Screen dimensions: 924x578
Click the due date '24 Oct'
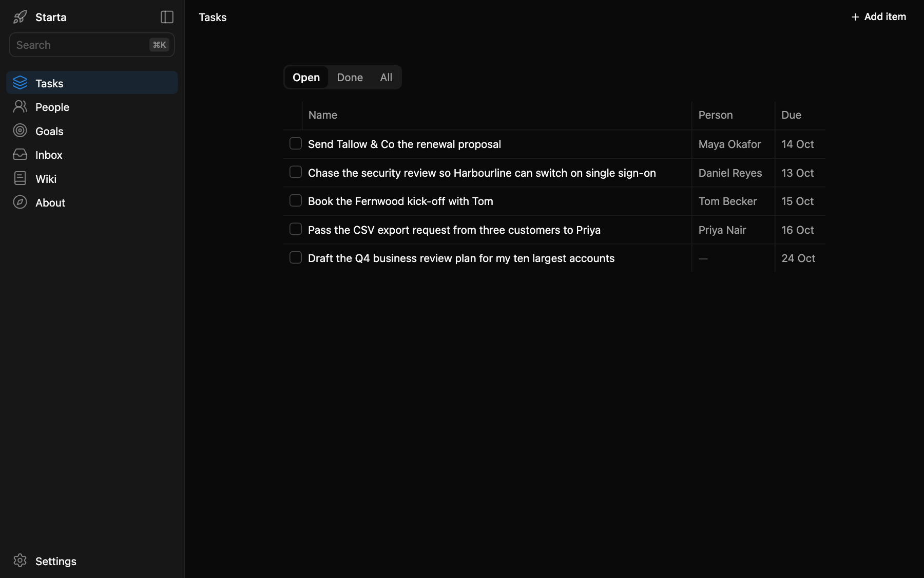point(798,258)
